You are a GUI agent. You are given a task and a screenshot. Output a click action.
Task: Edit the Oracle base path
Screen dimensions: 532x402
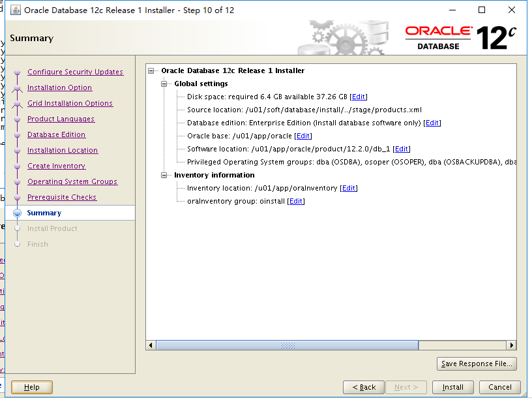[303, 136]
